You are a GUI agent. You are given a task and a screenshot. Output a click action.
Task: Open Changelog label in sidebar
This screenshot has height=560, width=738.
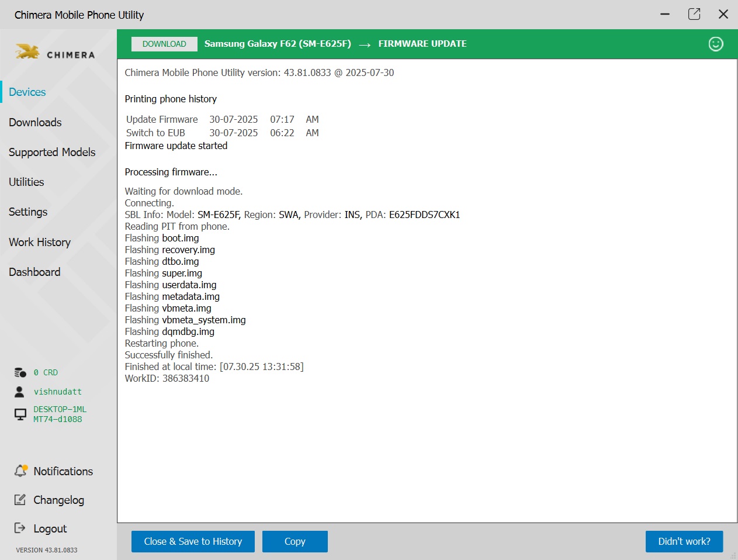(58, 500)
